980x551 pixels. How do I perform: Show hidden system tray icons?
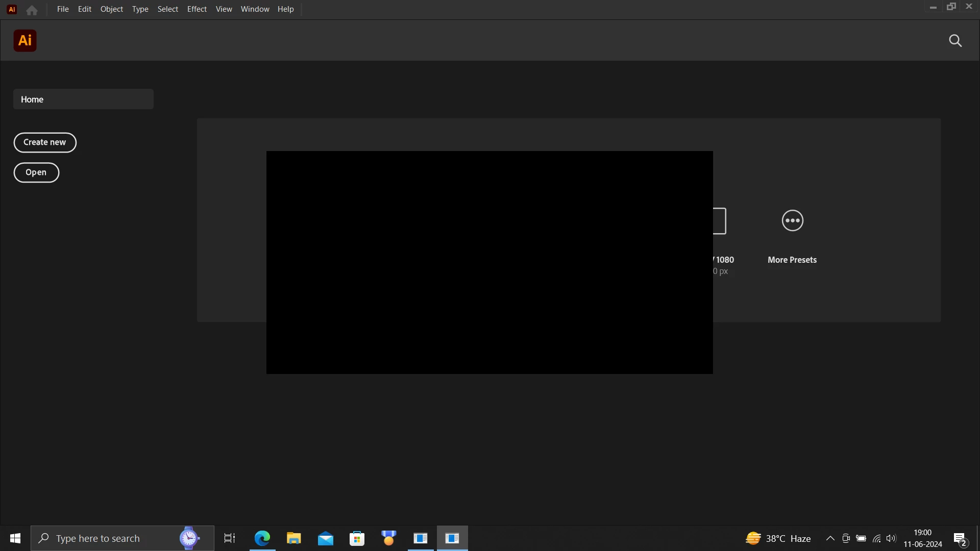(830, 538)
